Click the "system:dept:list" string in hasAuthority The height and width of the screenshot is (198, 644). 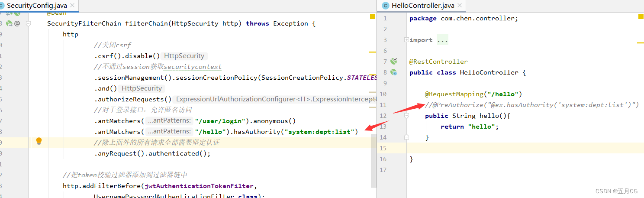319,132
